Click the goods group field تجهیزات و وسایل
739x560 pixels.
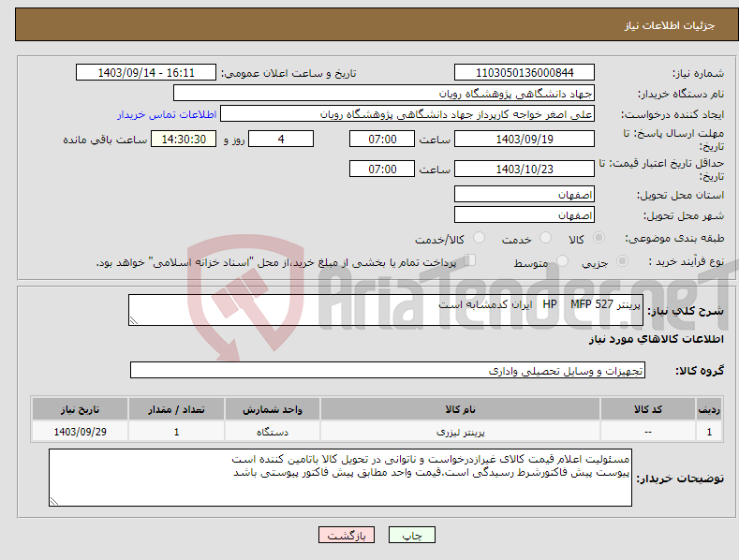click(388, 371)
